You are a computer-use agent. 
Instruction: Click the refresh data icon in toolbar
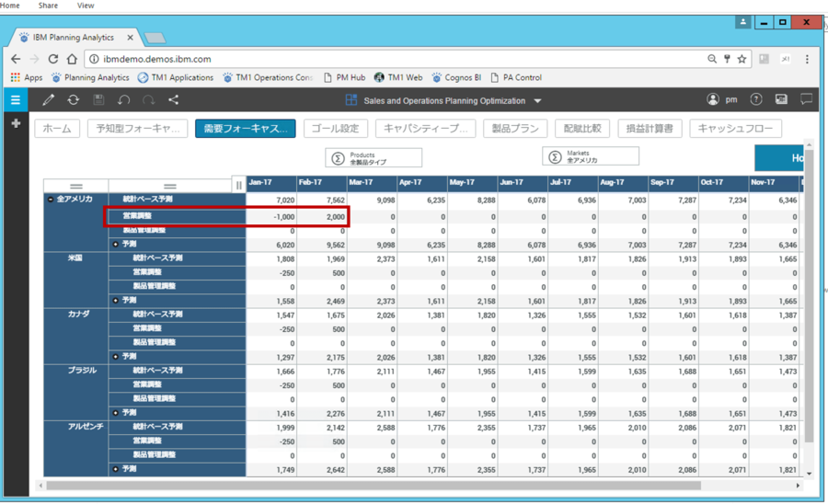point(73,100)
